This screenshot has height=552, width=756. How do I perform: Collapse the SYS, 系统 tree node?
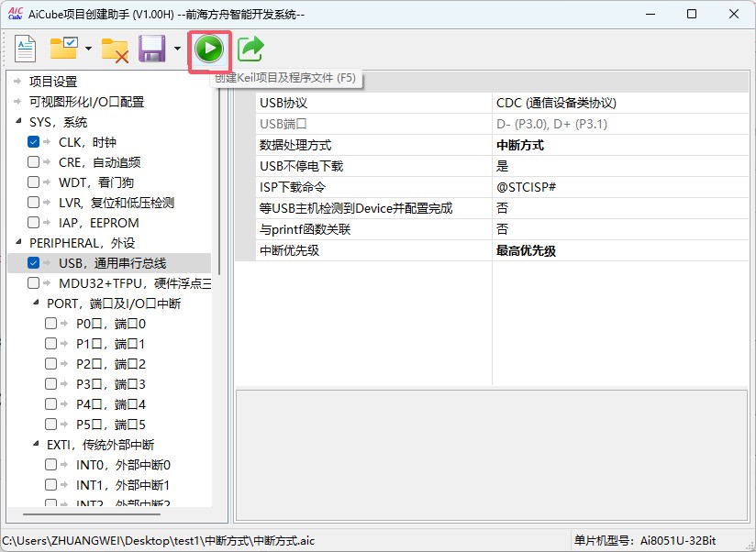click(x=18, y=121)
